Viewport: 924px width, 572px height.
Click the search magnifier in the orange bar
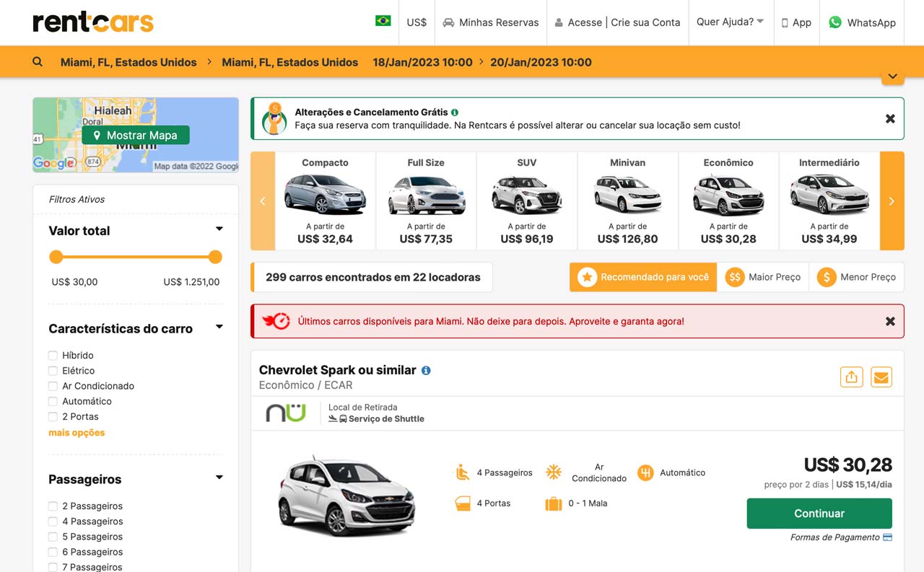pyautogui.click(x=38, y=61)
